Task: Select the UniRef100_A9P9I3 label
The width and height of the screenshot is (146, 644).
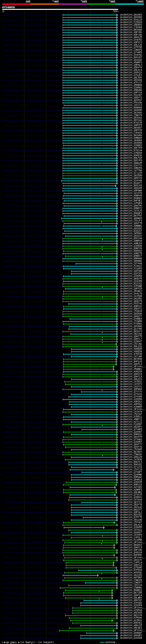Action: 131,42
